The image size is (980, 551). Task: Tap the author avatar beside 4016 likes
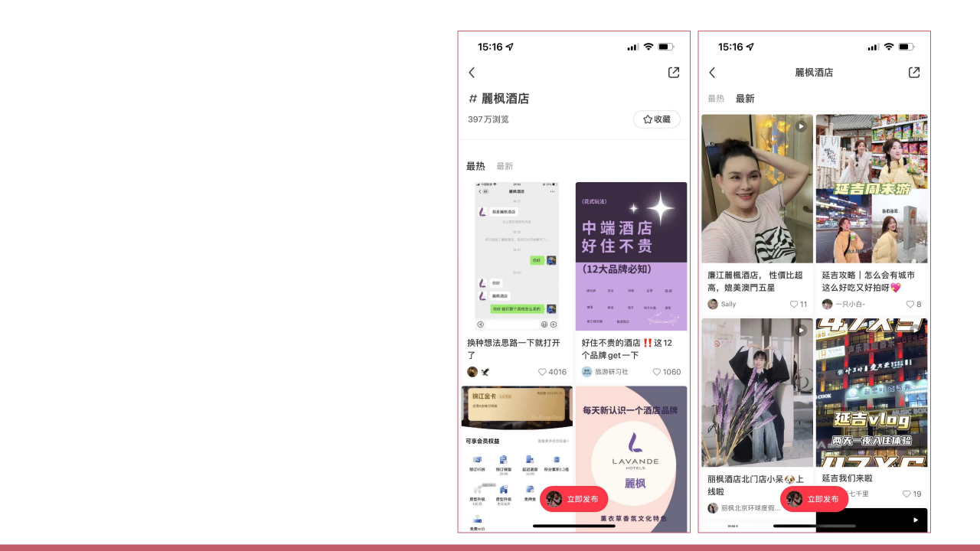click(472, 372)
